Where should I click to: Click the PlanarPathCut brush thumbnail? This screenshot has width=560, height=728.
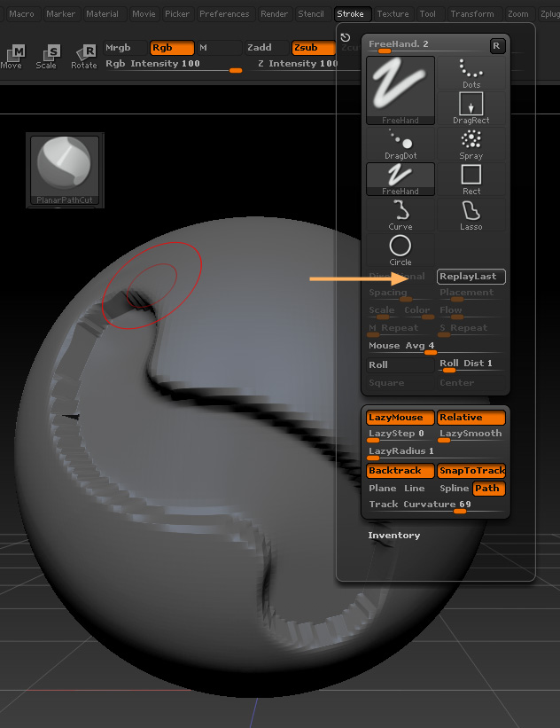(65, 170)
